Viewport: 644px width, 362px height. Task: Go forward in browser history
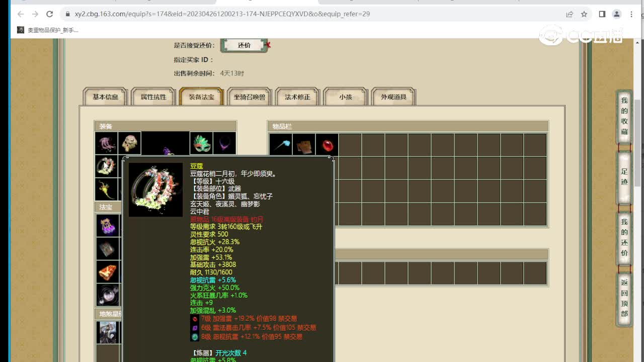tap(35, 14)
